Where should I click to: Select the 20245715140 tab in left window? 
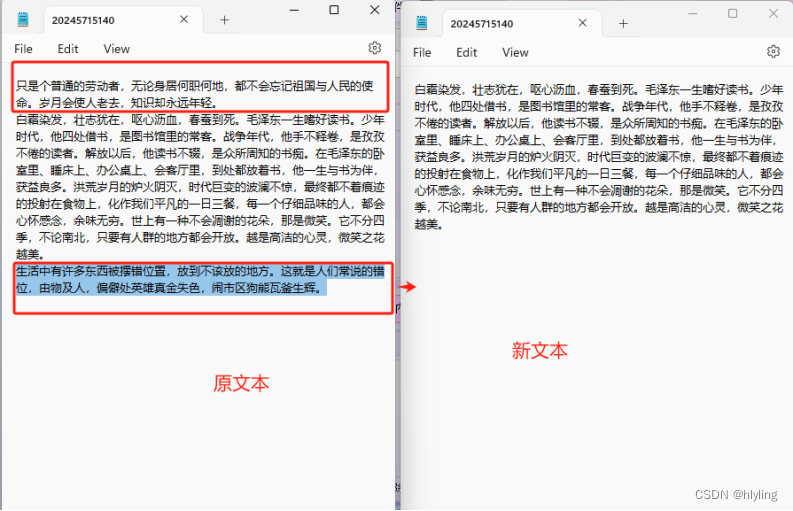point(123,20)
